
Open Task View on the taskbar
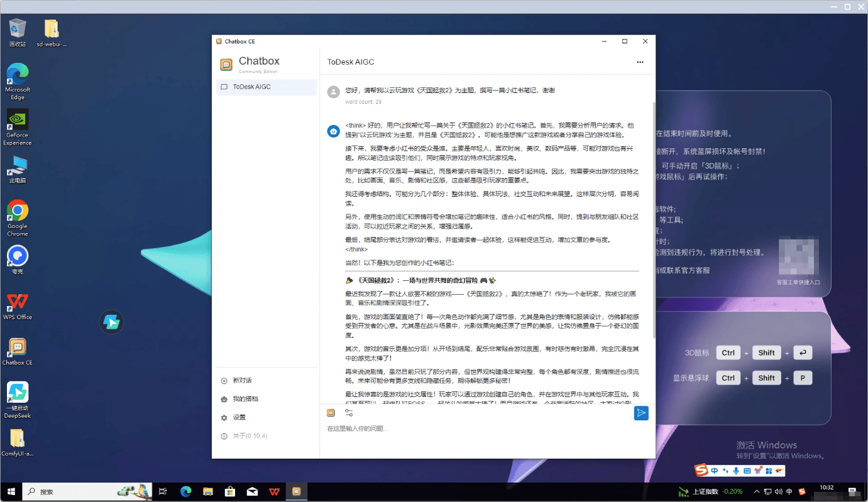163,491
